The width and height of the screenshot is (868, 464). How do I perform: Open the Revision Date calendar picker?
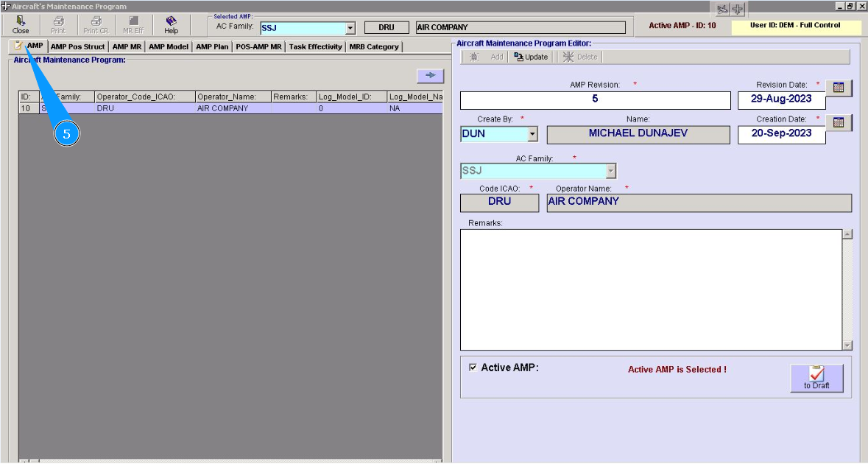pos(840,88)
